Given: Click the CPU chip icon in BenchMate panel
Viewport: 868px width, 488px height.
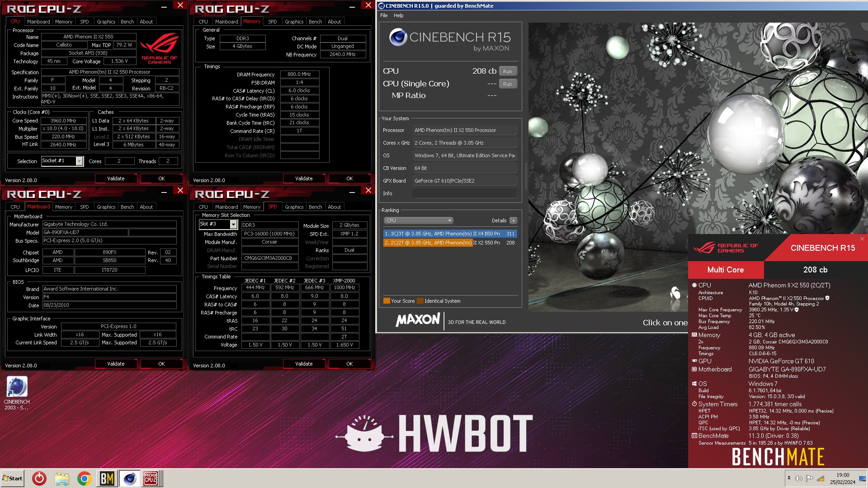Looking at the screenshot, I should point(694,285).
